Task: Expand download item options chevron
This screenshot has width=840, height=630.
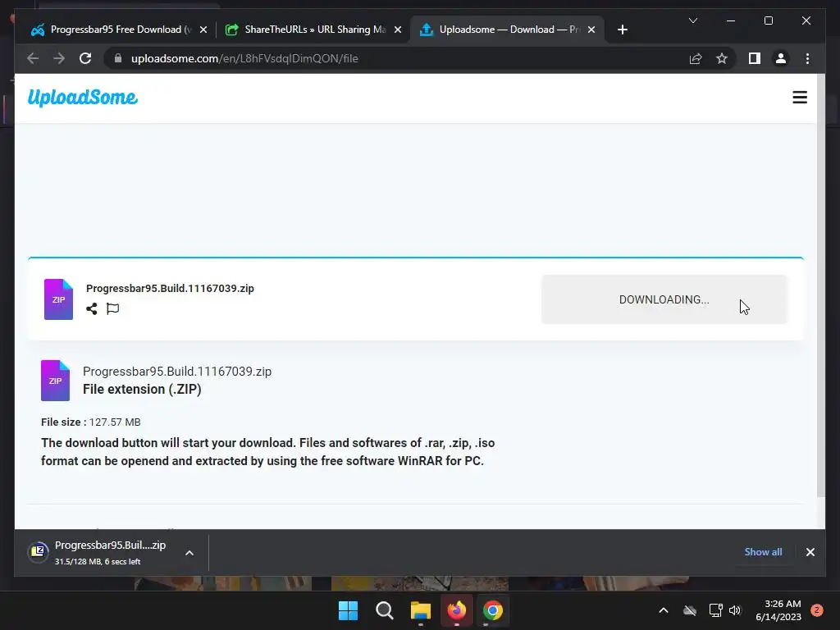Action: pyautogui.click(x=189, y=553)
